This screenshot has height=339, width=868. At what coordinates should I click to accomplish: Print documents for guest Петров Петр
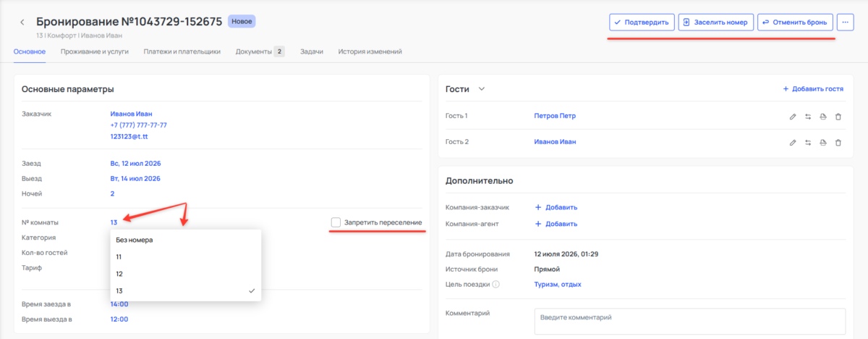pyautogui.click(x=823, y=116)
